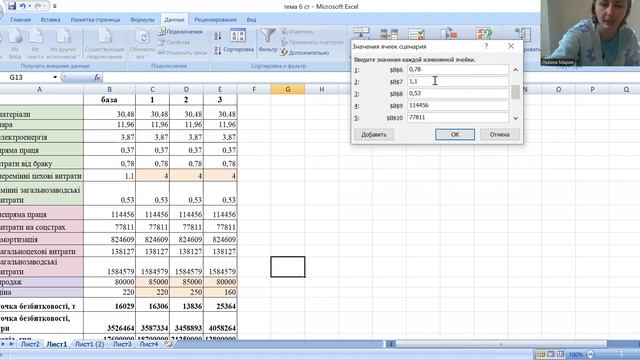Open Дополнительно advanced filter
This screenshot has width=640, height=360.
click(305, 52)
